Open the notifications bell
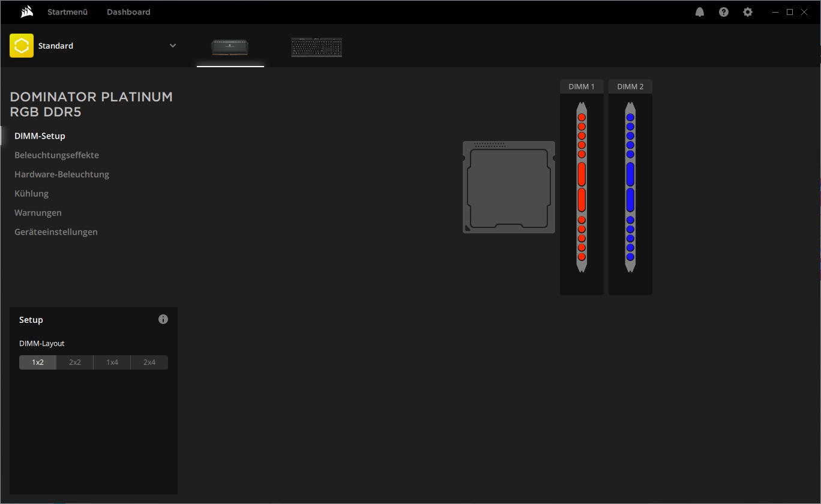The height and width of the screenshot is (504, 821). point(700,12)
